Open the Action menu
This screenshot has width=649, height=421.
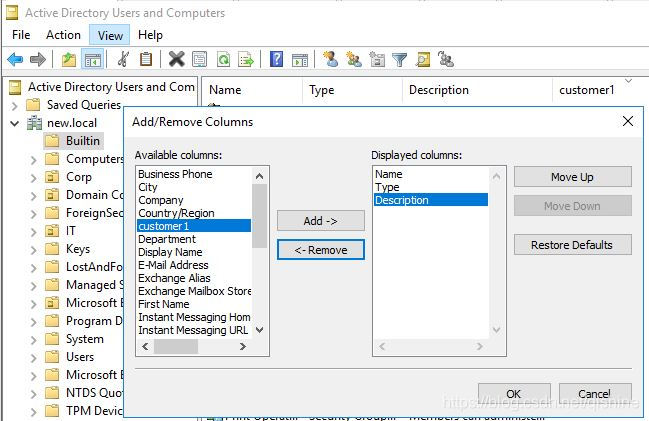click(63, 35)
